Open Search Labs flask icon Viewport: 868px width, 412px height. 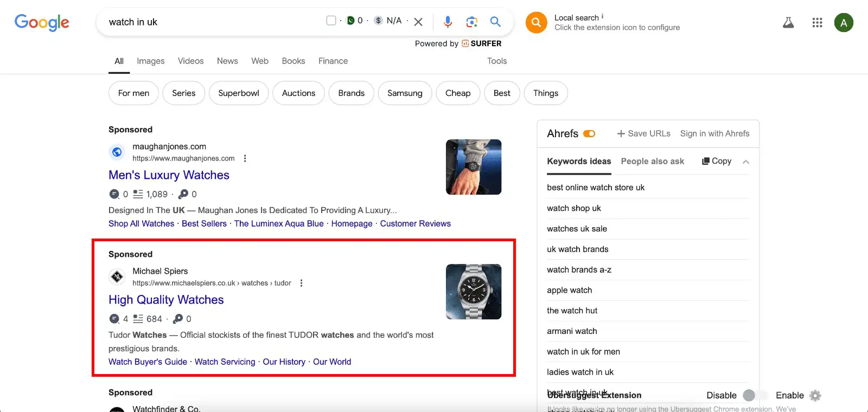point(788,23)
